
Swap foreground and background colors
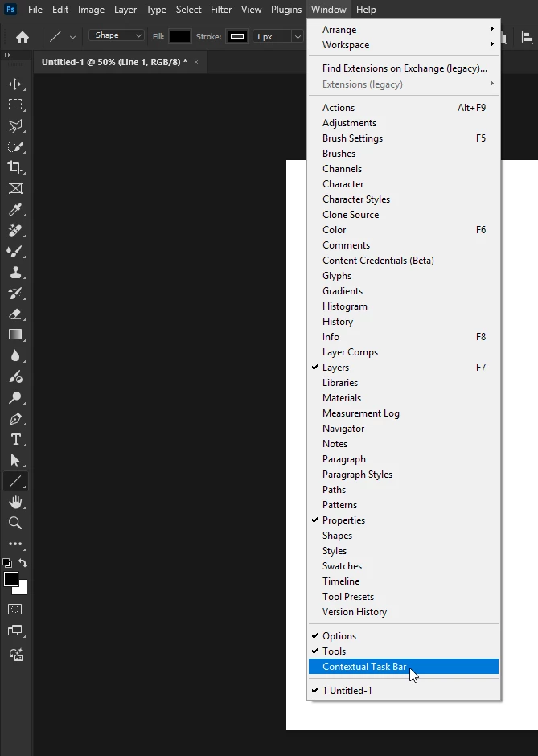pos(23,563)
